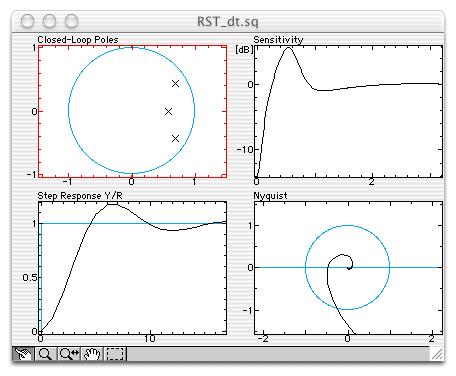This screenshot has height=376, width=456.
Task: Select the magnifier zoom tool
Action: click(x=45, y=353)
